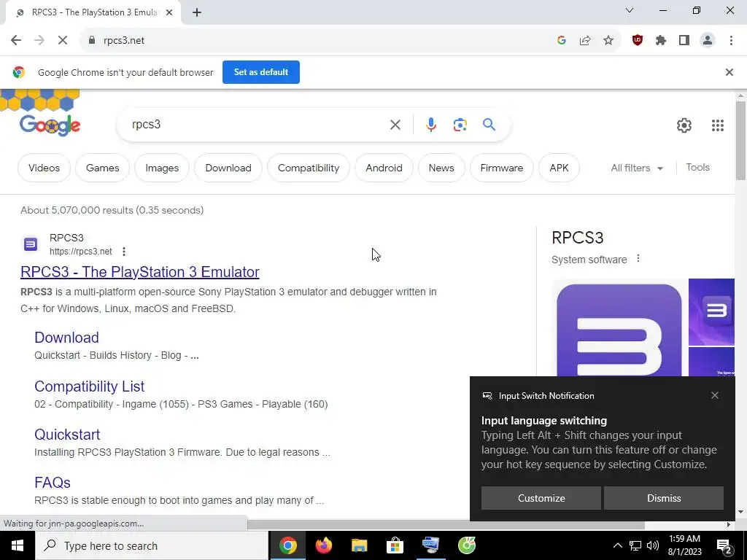Select the Firmware filter chip
The height and width of the screenshot is (560, 747).
click(x=502, y=168)
